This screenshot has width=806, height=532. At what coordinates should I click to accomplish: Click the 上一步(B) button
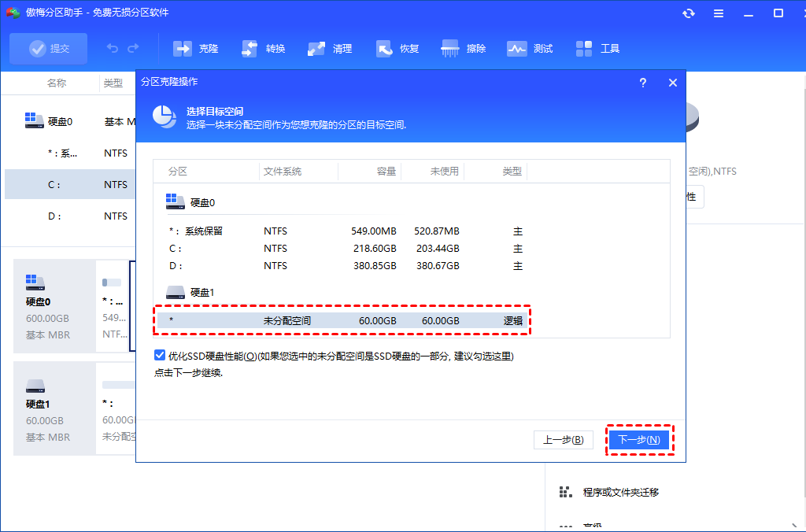564,440
